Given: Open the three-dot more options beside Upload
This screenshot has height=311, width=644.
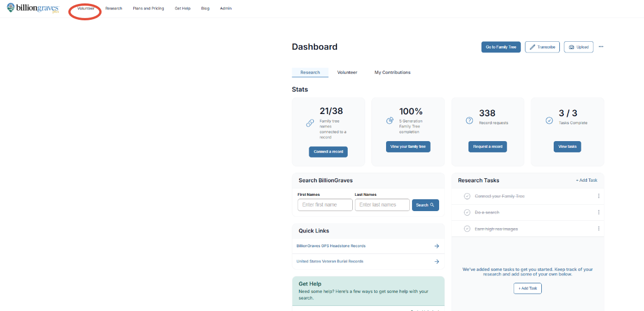Looking at the screenshot, I should (x=601, y=47).
